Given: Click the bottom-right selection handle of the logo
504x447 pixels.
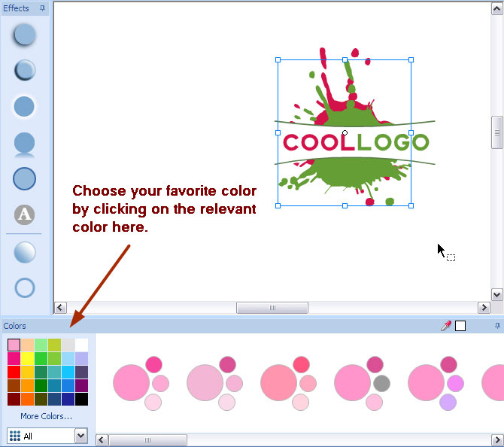Looking at the screenshot, I should click(x=411, y=205).
